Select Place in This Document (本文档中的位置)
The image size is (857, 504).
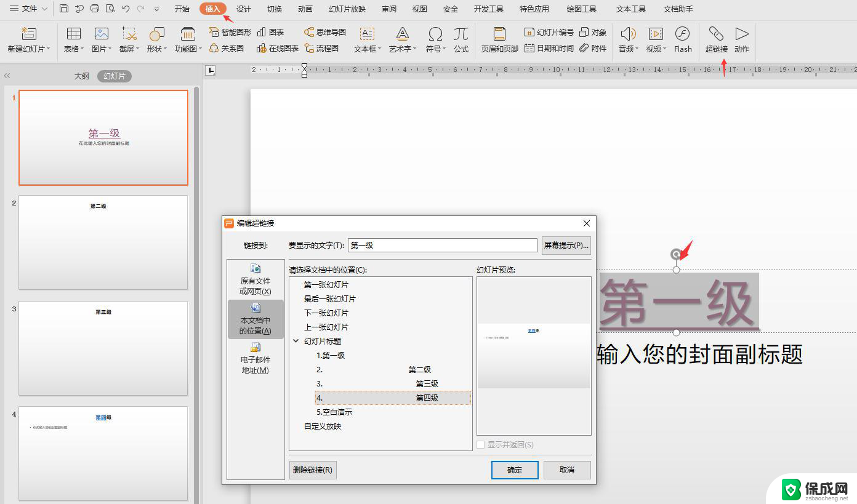point(255,319)
